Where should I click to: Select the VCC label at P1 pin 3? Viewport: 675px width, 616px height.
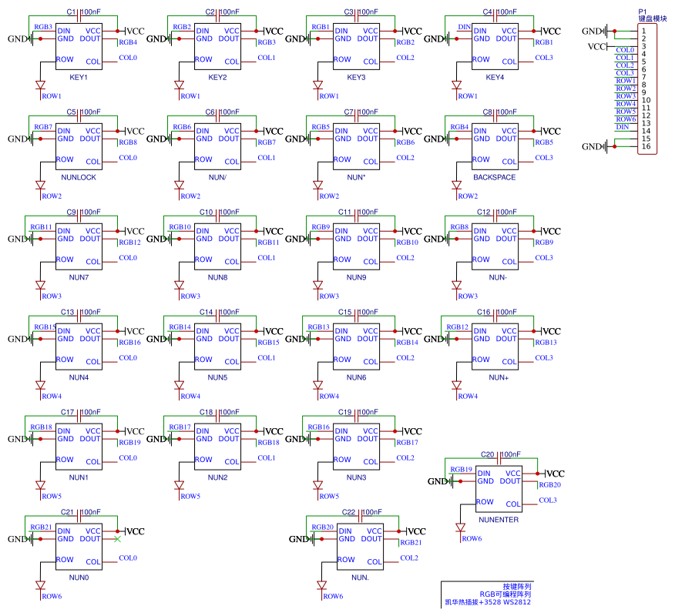point(598,46)
